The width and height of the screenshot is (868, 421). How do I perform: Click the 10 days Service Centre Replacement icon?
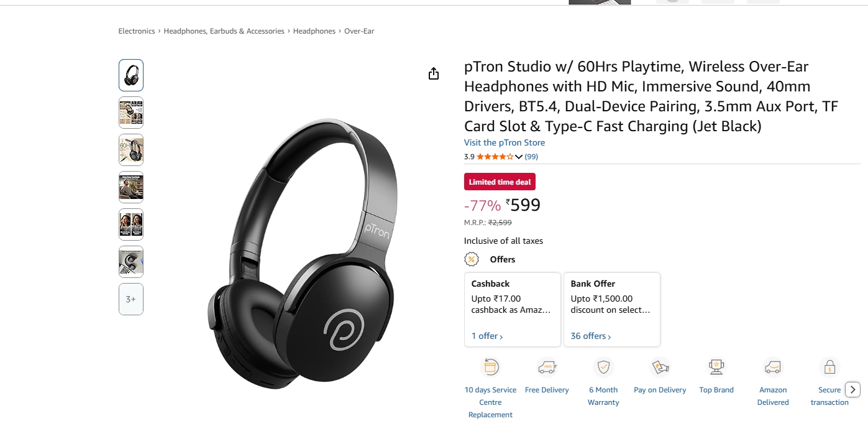point(490,367)
